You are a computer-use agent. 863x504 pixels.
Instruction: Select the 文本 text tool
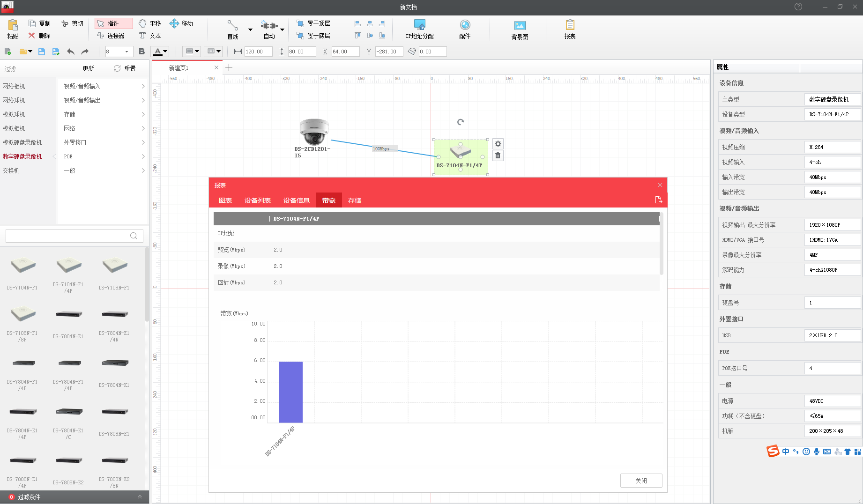tap(149, 36)
